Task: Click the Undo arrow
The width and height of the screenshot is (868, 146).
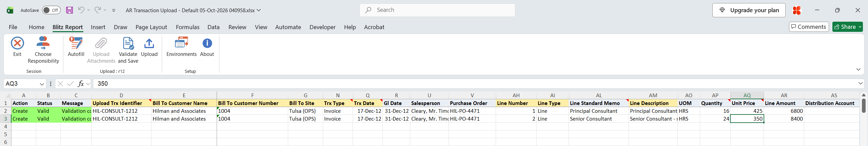Action: 81,10
